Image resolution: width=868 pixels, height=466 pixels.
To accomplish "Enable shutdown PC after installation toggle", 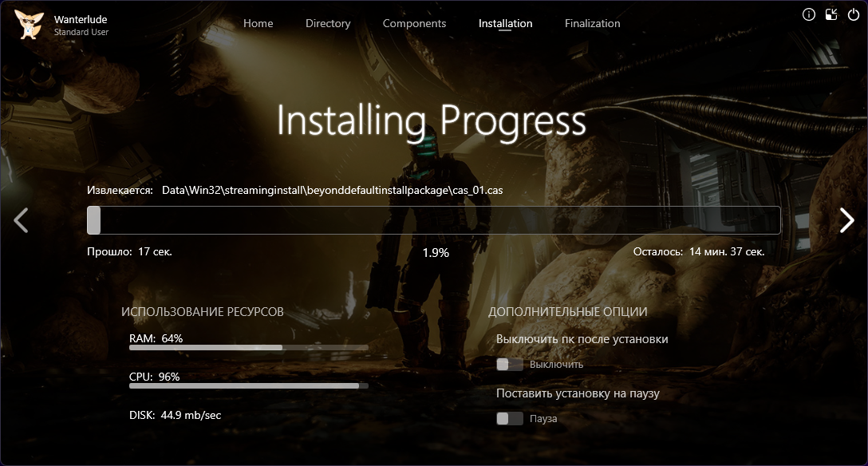I will click(x=509, y=365).
